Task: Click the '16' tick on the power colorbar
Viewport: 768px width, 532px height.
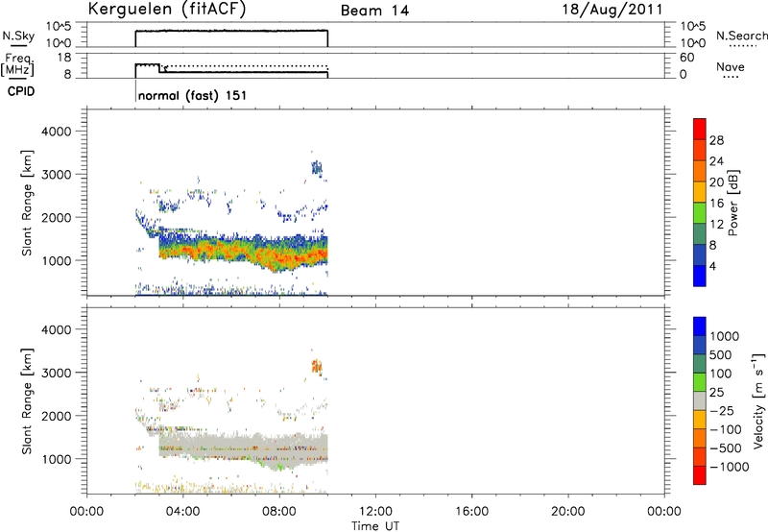Action: 716,204
